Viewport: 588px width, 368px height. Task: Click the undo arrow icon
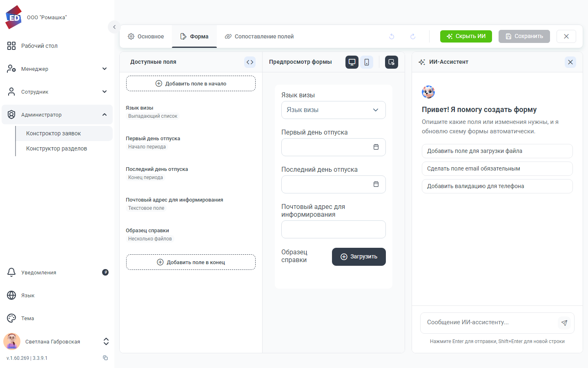[392, 36]
